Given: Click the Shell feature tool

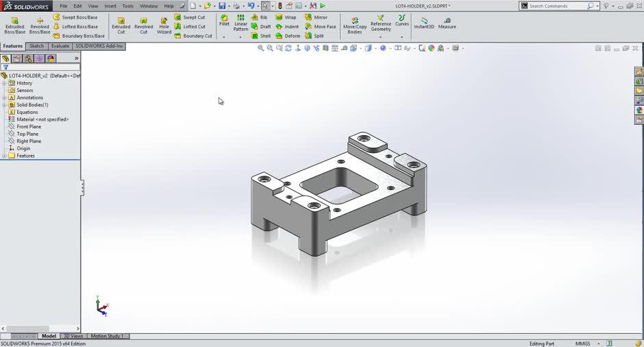Looking at the screenshot, I should tap(260, 36).
